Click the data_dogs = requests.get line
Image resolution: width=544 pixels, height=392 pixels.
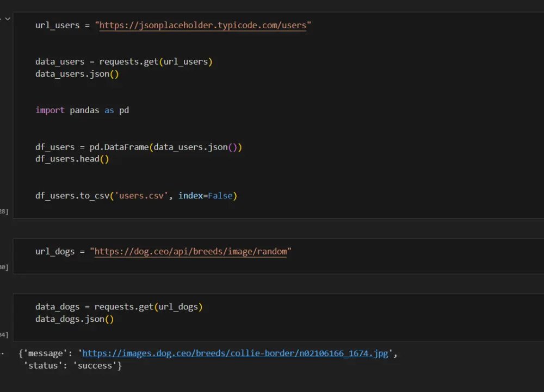tap(119, 307)
